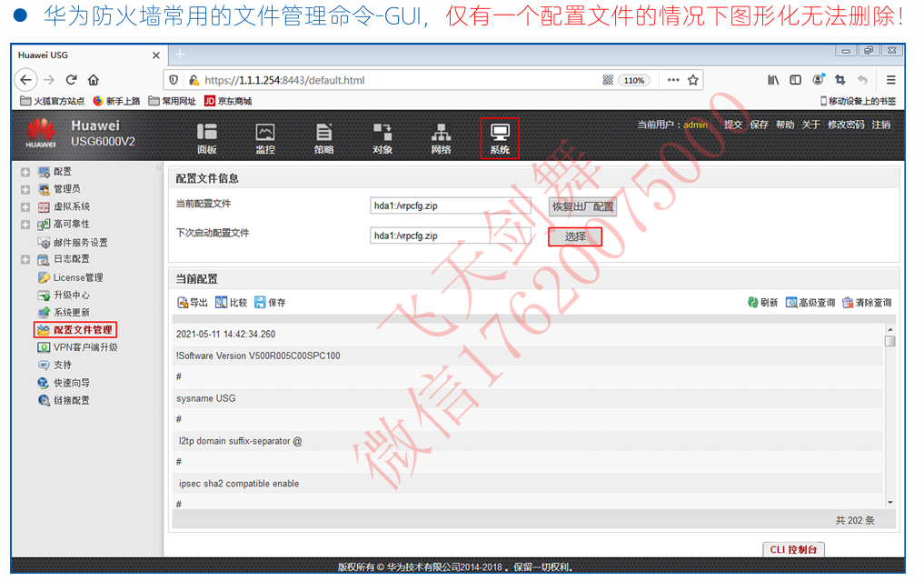Click the browser Forward arrow button

pos(49,80)
